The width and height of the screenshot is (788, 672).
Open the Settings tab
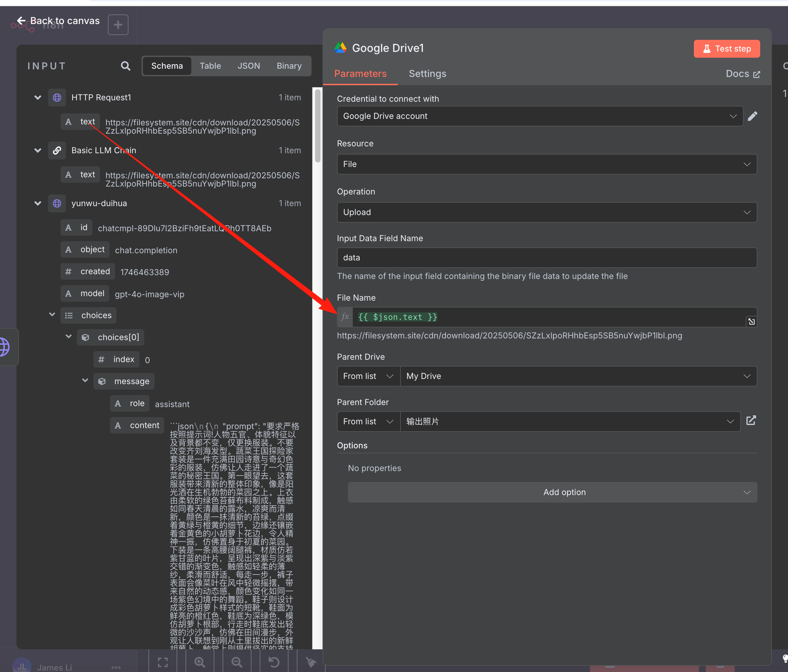coord(427,74)
